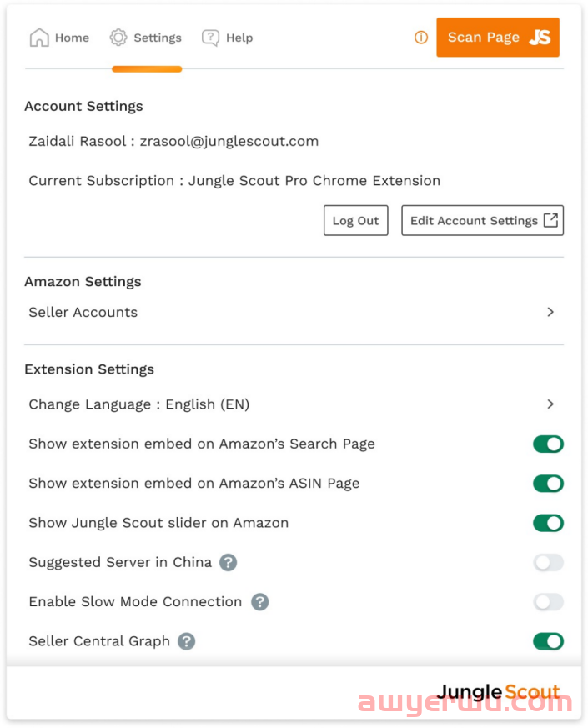The image size is (588, 728).
Task: Click 'Show Jungle Scout slider on Amazon' label
Action: [x=158, y=523]
